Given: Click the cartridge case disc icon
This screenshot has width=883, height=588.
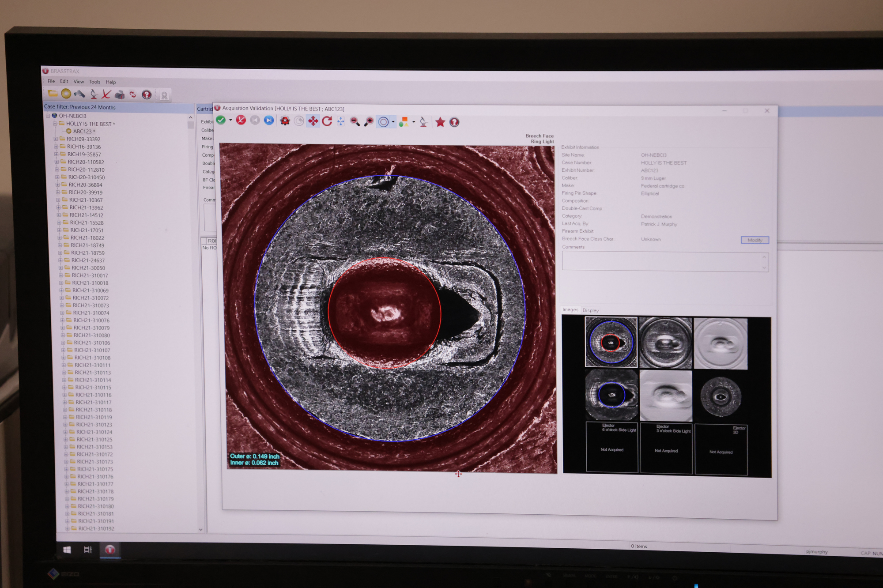Looking at the screenshot, I should 66,94.
